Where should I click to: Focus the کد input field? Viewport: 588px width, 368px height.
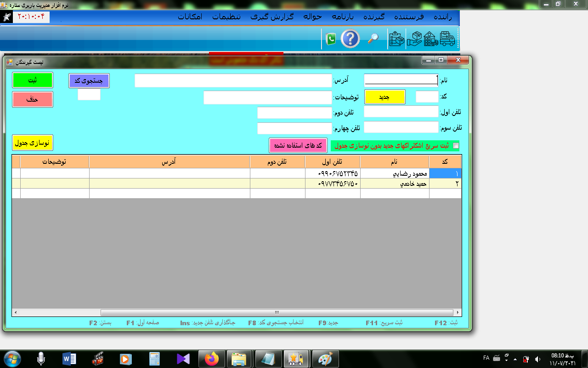pos(427,97)
